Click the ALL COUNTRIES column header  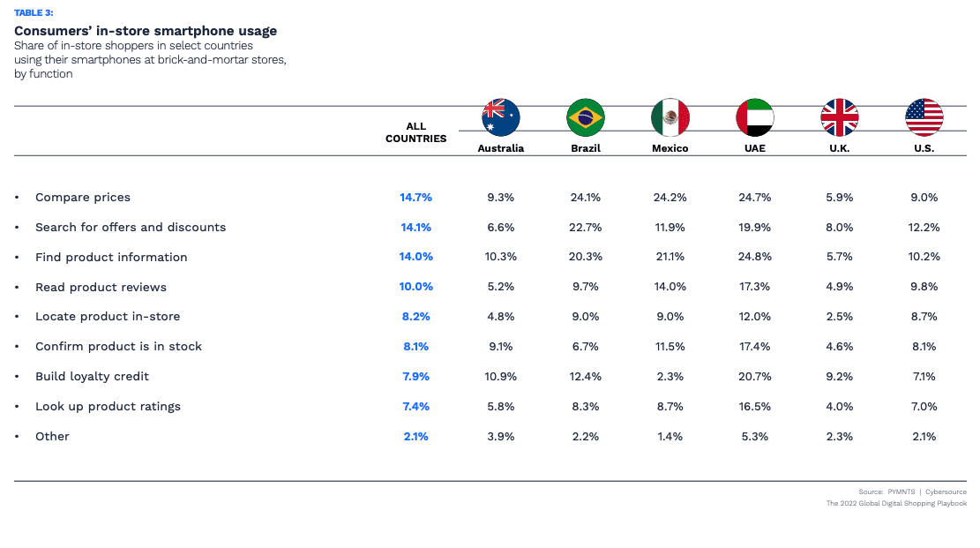click(416, 132)
